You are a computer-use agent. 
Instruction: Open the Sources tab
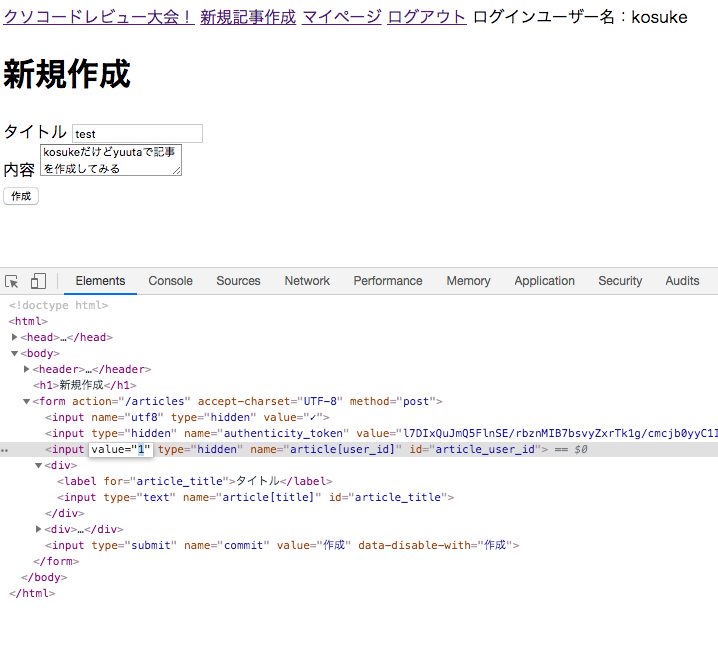(x=238, y=281)
